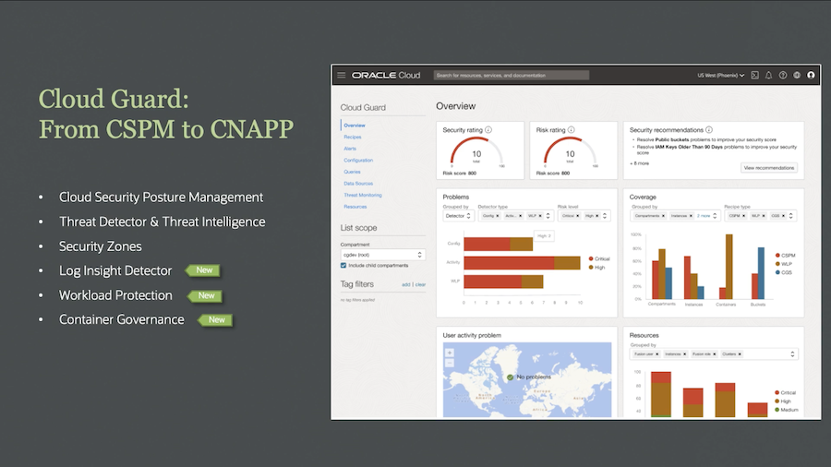The height and width of the screenshot is (468, 832).
Task: Focus the search resources and services field
Action: [x=511, y=75]
